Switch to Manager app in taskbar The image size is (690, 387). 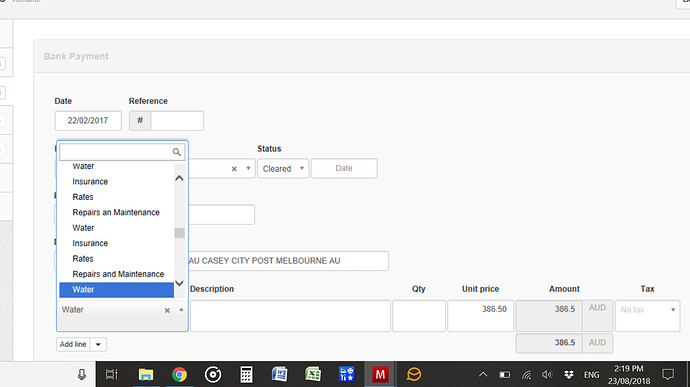coord(380,375)
